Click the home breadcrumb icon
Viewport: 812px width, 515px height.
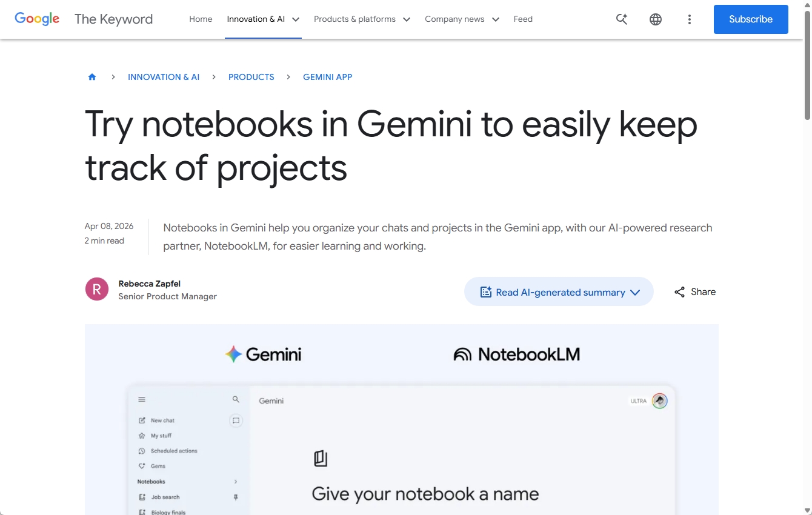coord(92,77)
